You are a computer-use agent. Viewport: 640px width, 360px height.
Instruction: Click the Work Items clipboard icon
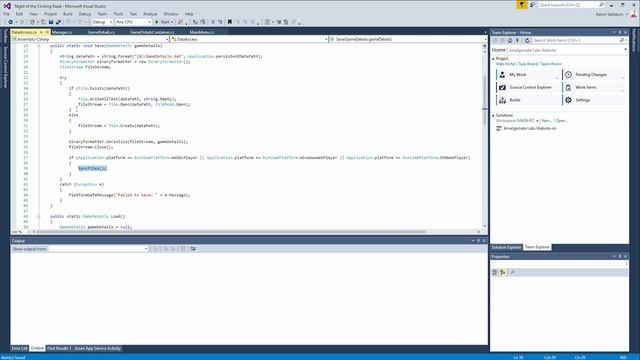568,87
